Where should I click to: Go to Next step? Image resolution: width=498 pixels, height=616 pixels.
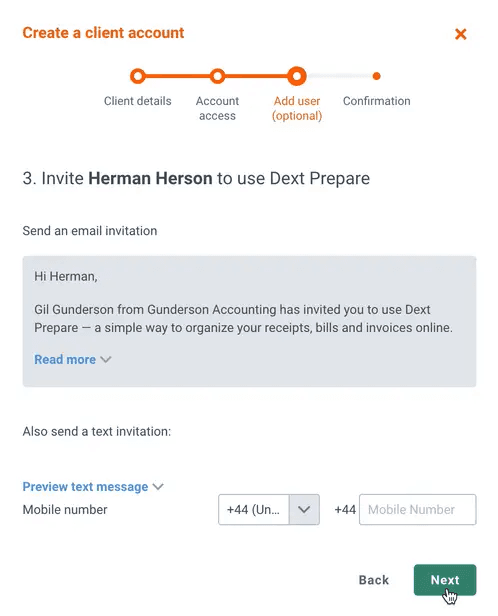[445, 580]
